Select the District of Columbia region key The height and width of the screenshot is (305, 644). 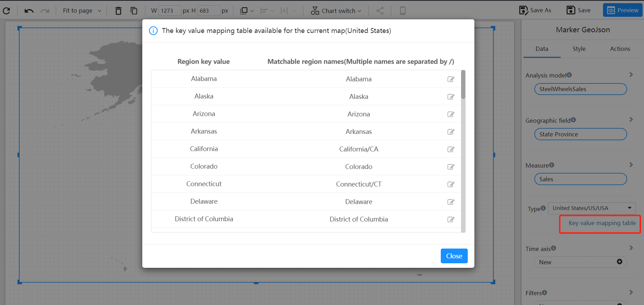pyautogui.click(x=204, y=219)
